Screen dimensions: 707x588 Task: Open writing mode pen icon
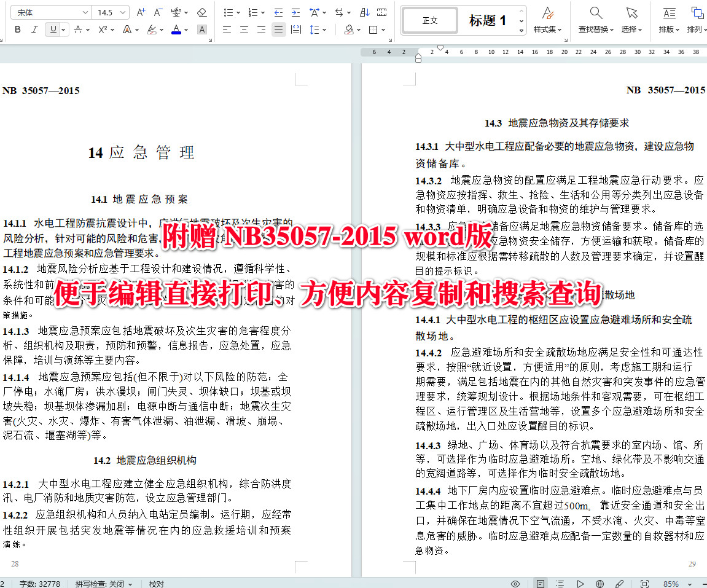[620, 584]
